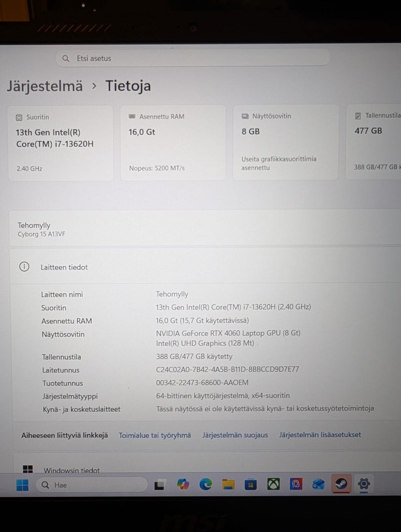Click the info icon beside Laitteen tiedot
This screenshot has width=401, height=532.
24,267
